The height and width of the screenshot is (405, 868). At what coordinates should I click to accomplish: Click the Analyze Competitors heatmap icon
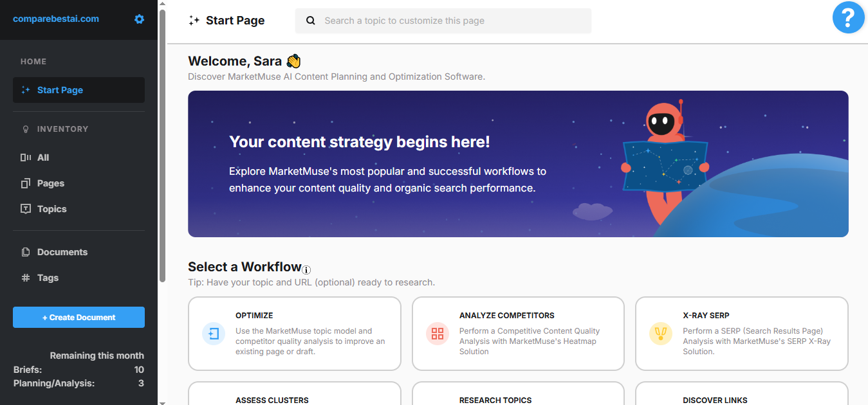438,334
